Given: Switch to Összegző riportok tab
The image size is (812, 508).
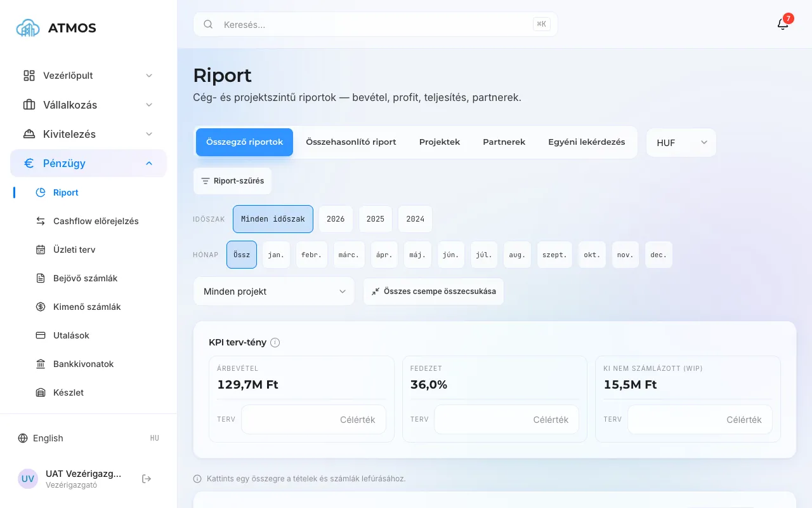Looking at the screenshot, I should (244, 142).
